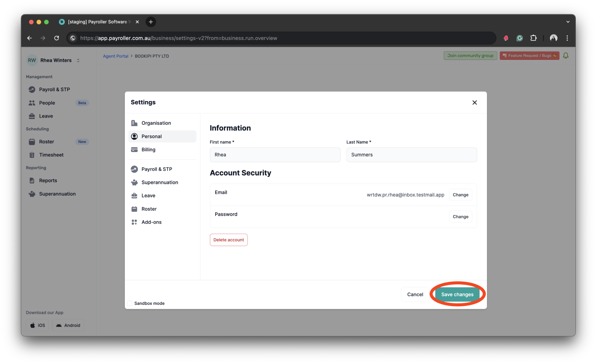Click Join community group button
The image size is (597, 364).
click(470, 56)
